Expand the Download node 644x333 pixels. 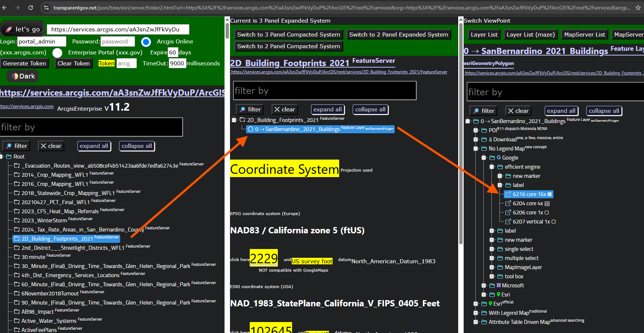pos(476,139)
